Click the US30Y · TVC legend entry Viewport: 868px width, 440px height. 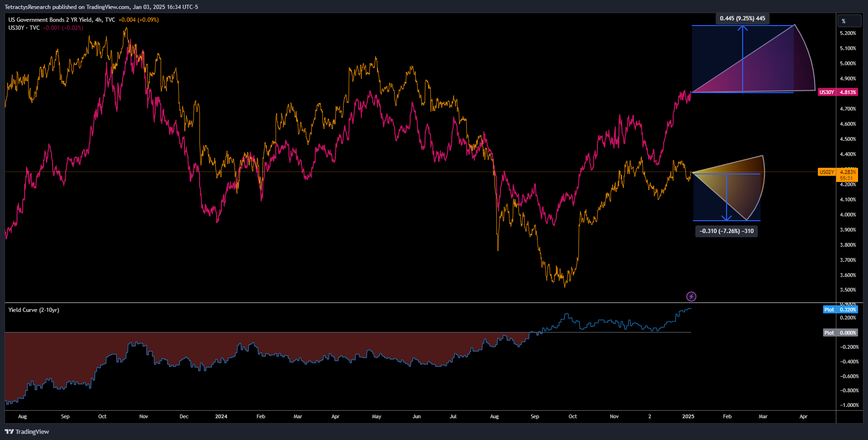point(24,28)
